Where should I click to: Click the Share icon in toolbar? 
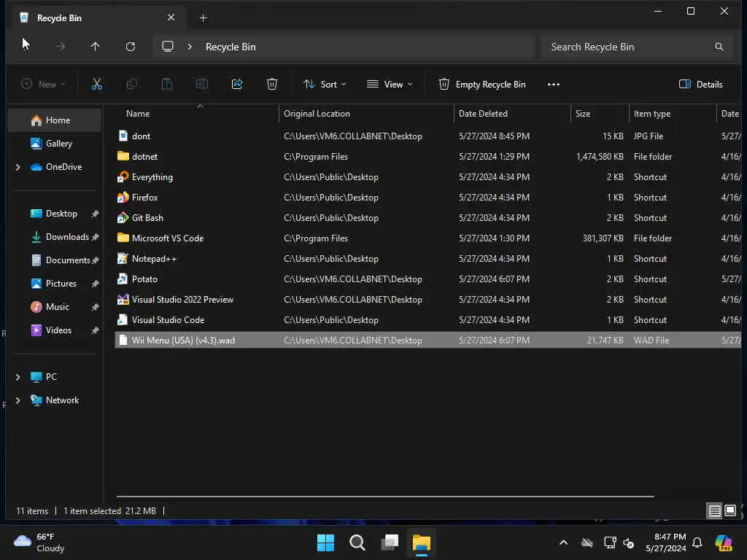point(237,85)
